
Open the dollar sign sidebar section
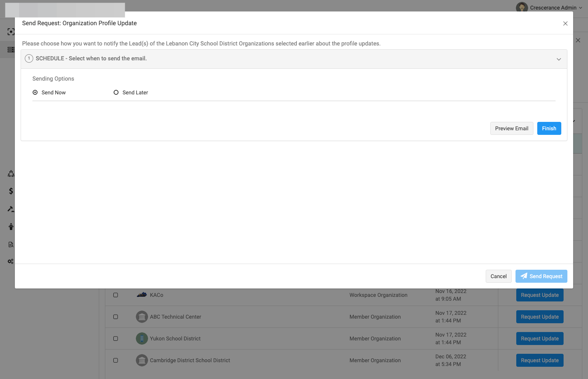click(11, 191)
